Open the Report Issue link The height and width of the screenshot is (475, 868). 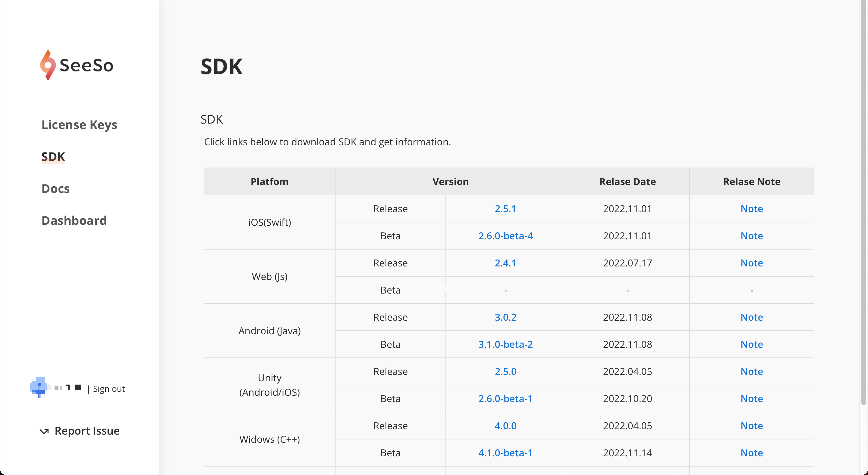point(87,431)
